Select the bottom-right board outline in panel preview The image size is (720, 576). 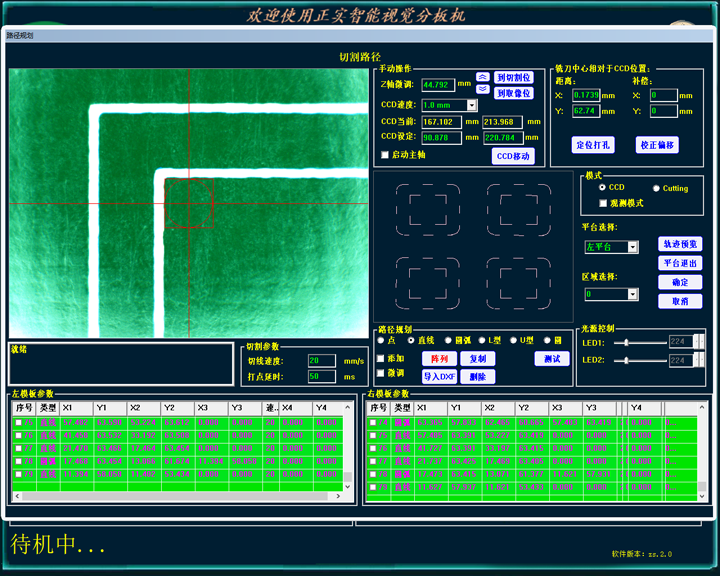point(519,283)
